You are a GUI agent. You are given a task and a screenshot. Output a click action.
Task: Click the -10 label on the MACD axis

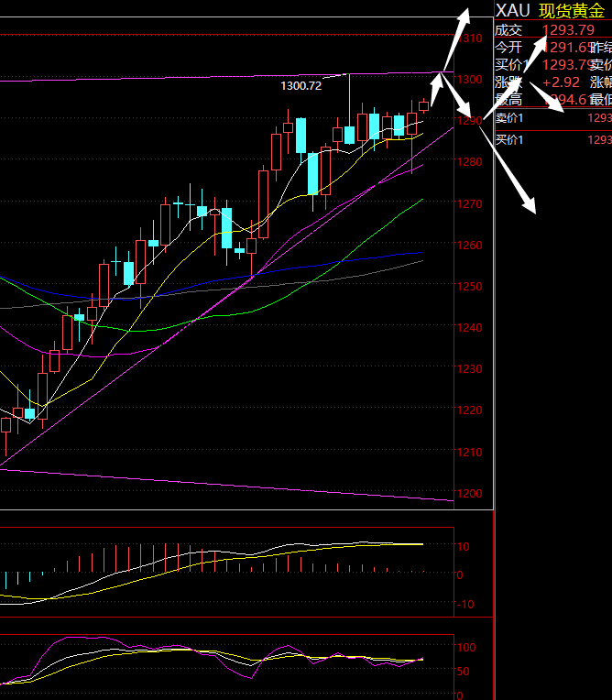[465, 605]
